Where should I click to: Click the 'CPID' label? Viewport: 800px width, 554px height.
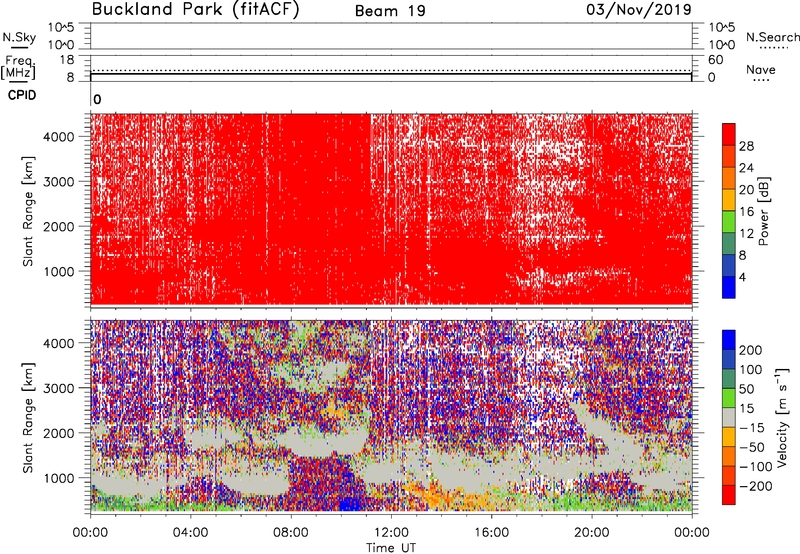[x=22, y=95]
